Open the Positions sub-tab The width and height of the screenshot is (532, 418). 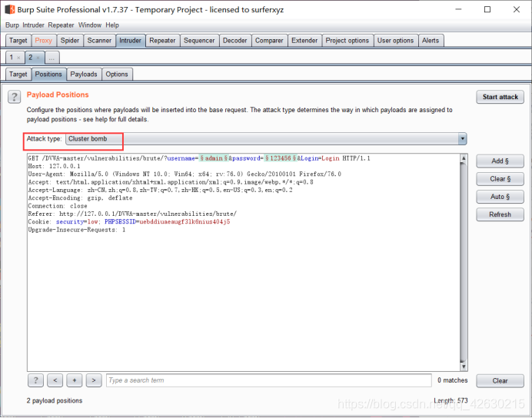pyautogui.click(x=48, y=74)
